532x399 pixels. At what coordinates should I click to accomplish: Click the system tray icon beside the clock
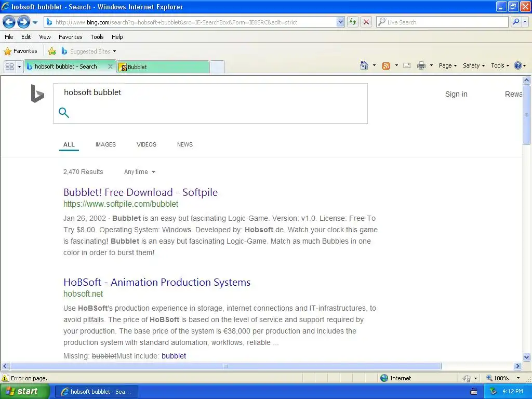(x=494, y=392)
